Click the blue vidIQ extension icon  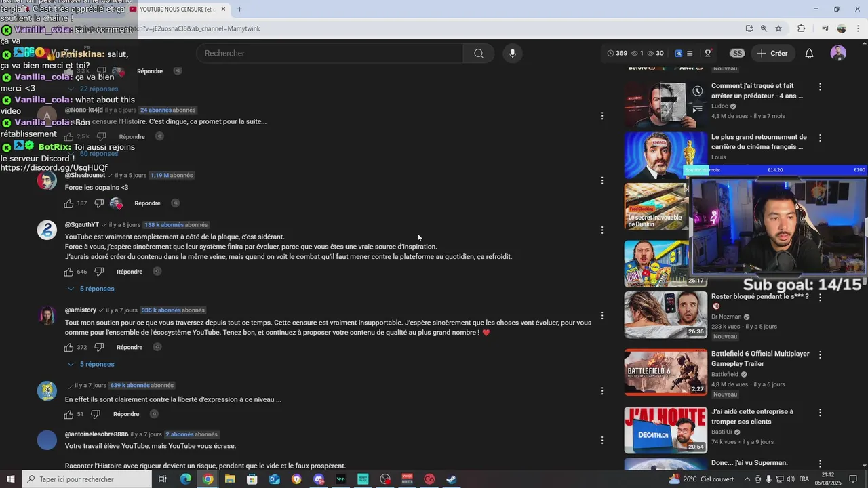point(678,54)
